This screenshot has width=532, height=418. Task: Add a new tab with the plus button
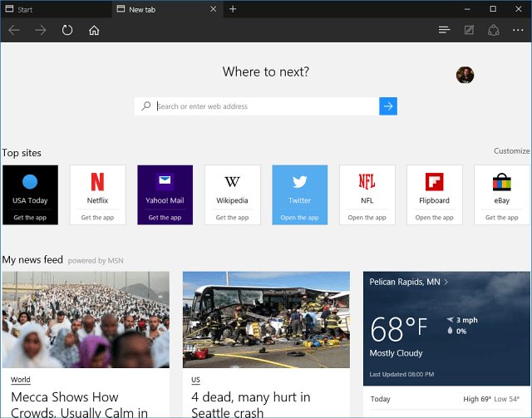click(x=233, y=9)
